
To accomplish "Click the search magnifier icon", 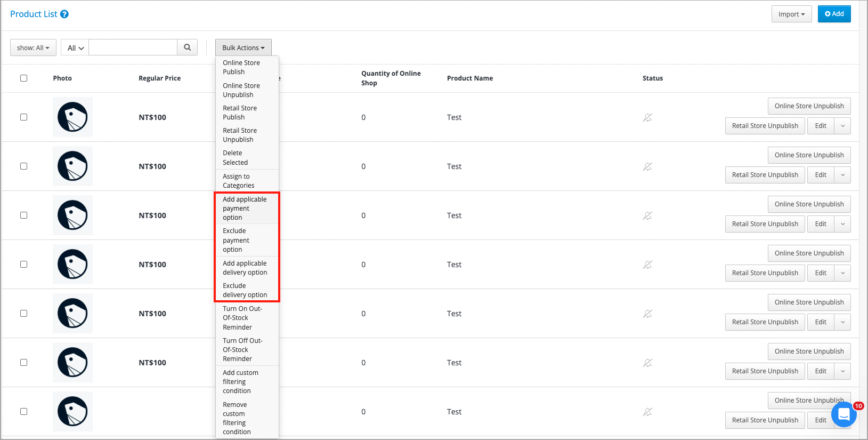I will (188, 47).
